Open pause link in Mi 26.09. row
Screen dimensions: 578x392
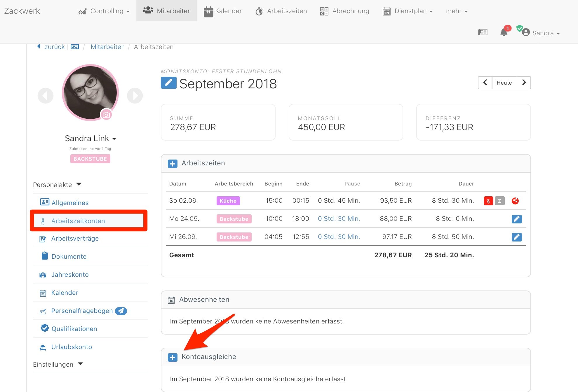[x=339, y=237]
